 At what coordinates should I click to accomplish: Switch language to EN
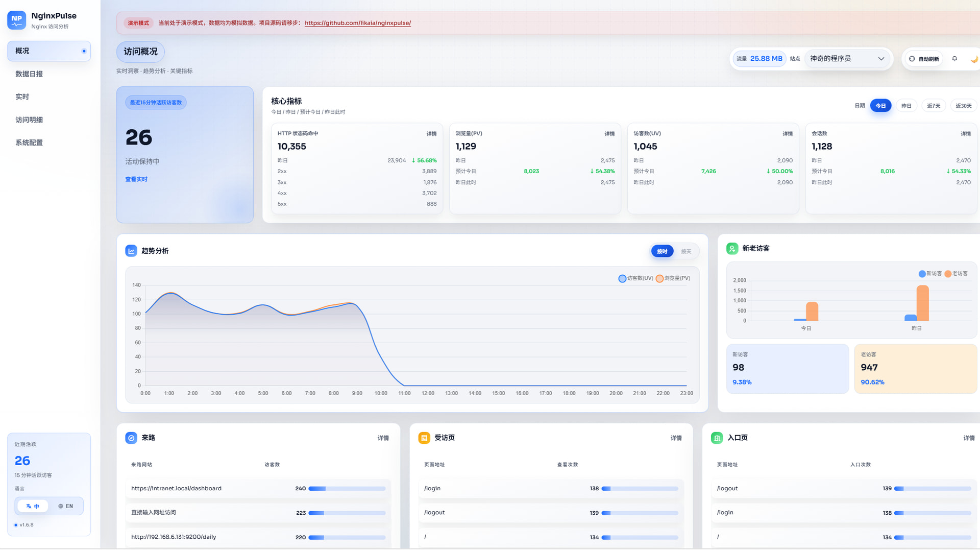pyautogui.click(x=65, y=506)
